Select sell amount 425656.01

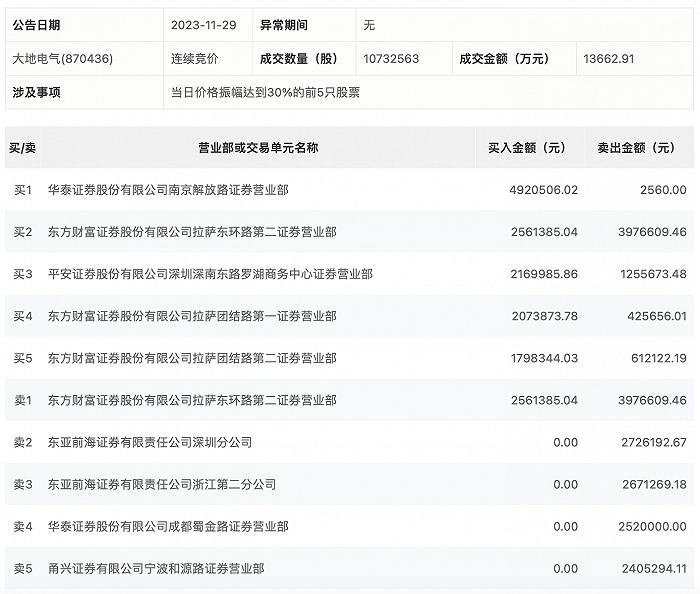[657, 316]
